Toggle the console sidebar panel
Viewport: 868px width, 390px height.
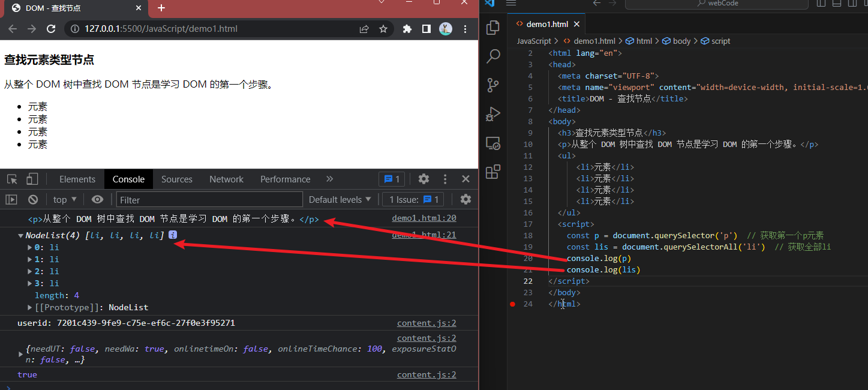tap(11, 200)
